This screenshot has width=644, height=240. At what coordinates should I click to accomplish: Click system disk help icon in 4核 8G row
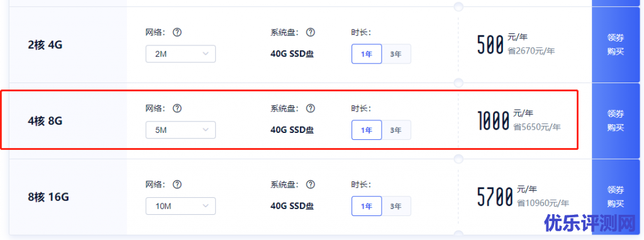point(311,108)
